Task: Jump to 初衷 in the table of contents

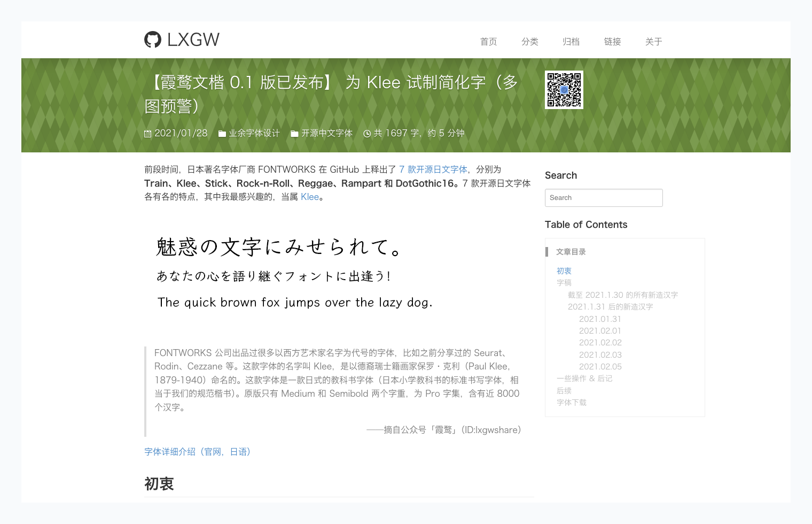Action: [x=564, y=271]
